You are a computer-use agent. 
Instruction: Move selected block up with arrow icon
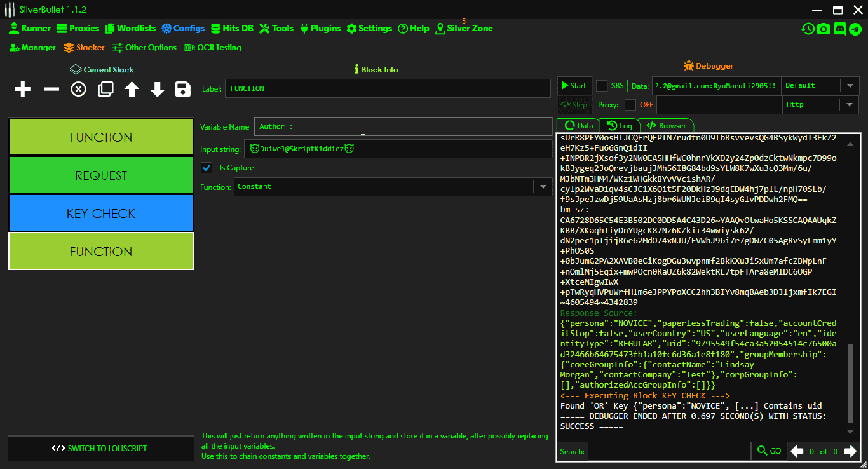click(x=132, y=90)
